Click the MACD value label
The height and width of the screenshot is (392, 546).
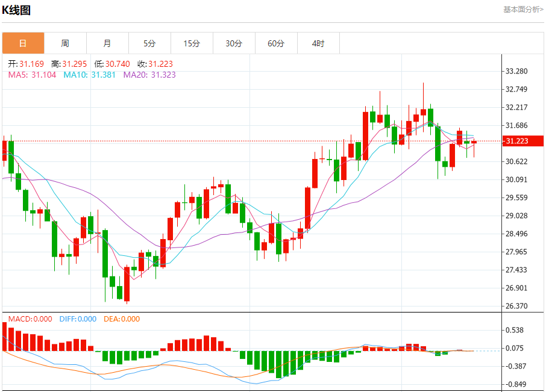(x=30, y=319)
